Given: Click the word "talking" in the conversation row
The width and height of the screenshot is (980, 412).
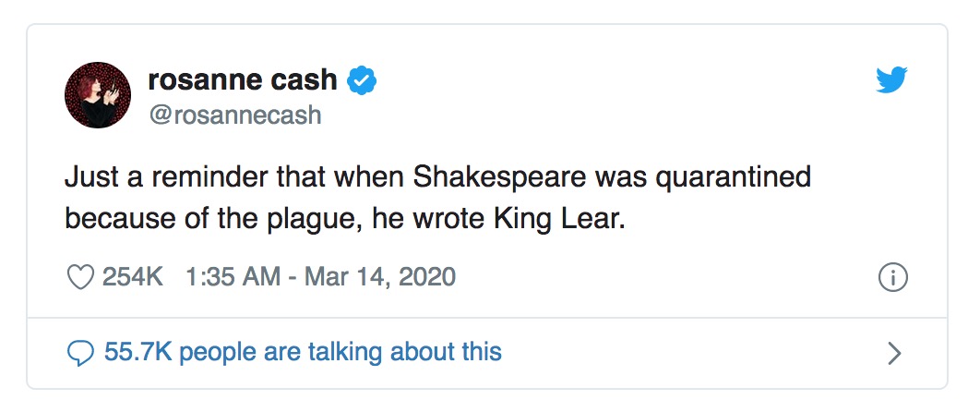Looking at the screenshot, I should pyautogui.click(x=350, y=352).
